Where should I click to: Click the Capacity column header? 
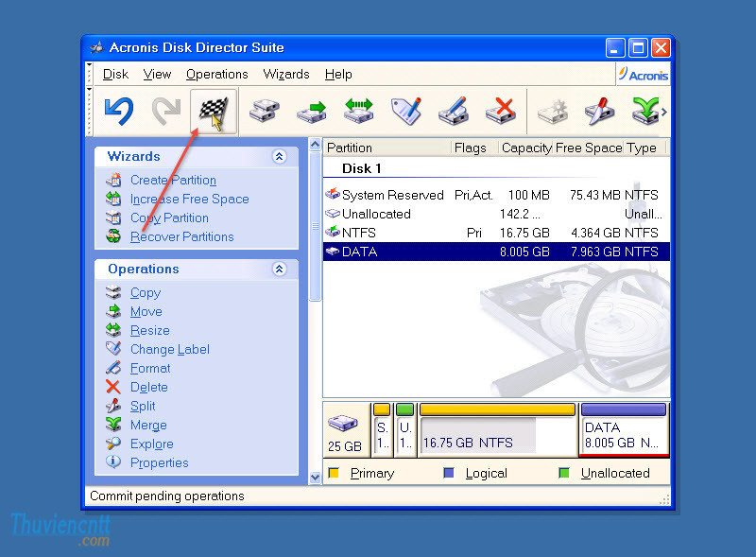pos(526,148)
